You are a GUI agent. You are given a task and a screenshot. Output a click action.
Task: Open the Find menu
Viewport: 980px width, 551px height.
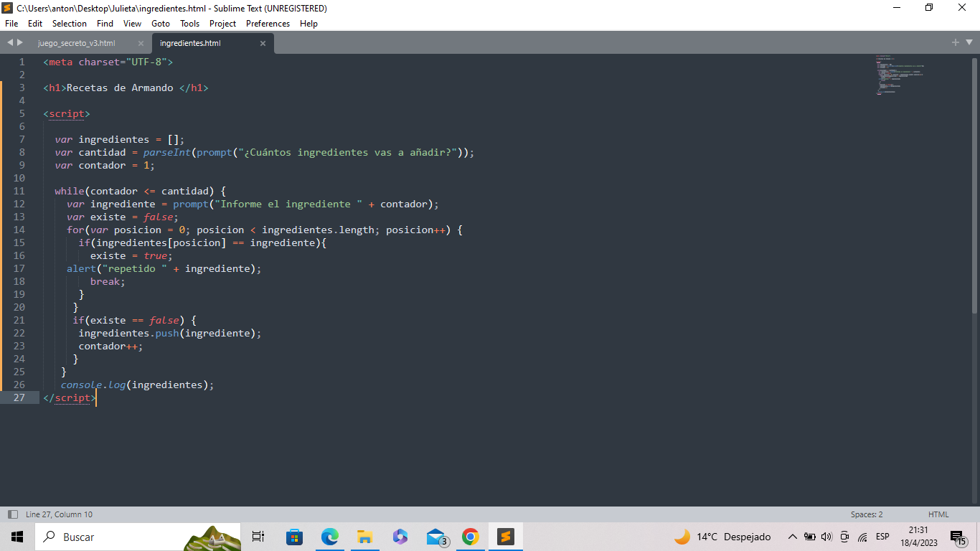(105, 24)
